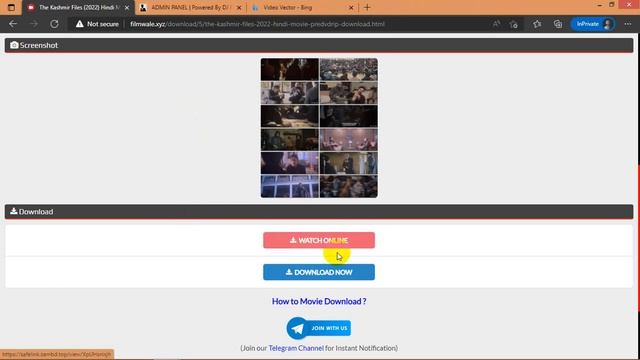Viewport: 640px width, 360px height.
Task: Switch to The Kashmir Files tab
Action: click(x=78, y=7)
